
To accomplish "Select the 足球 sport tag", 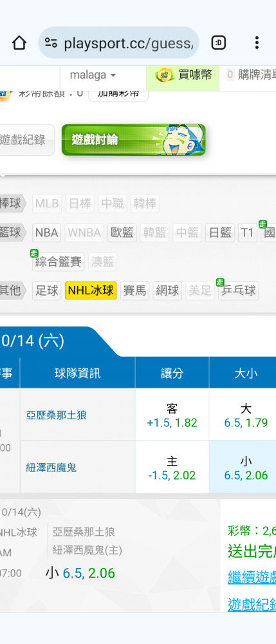I will (47, 291).
